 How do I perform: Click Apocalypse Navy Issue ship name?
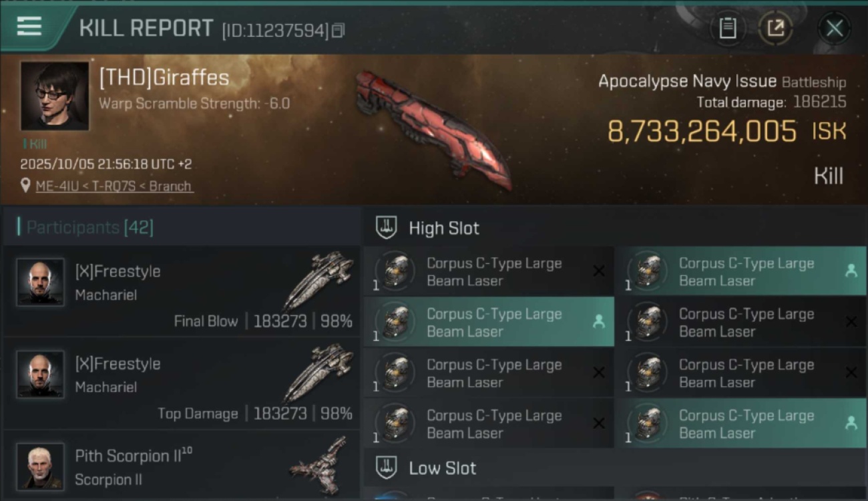click(x=687, y=81)
